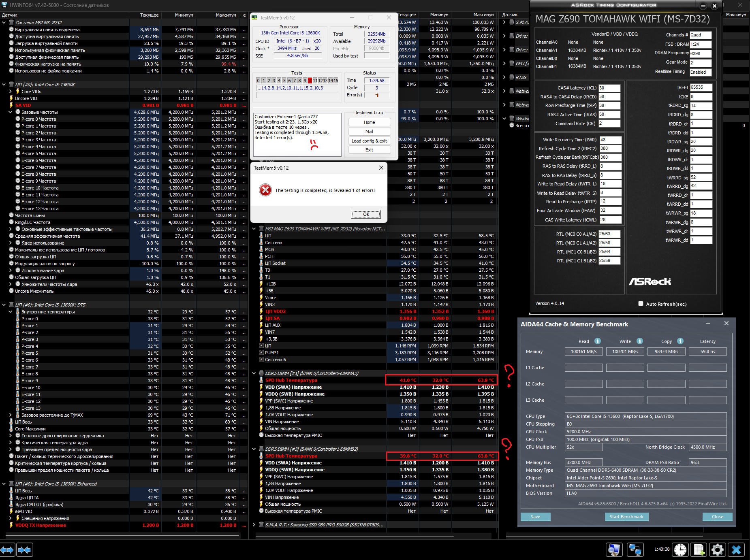
Task: Click the Mail button in TestMem5
Action: point(369,132)
